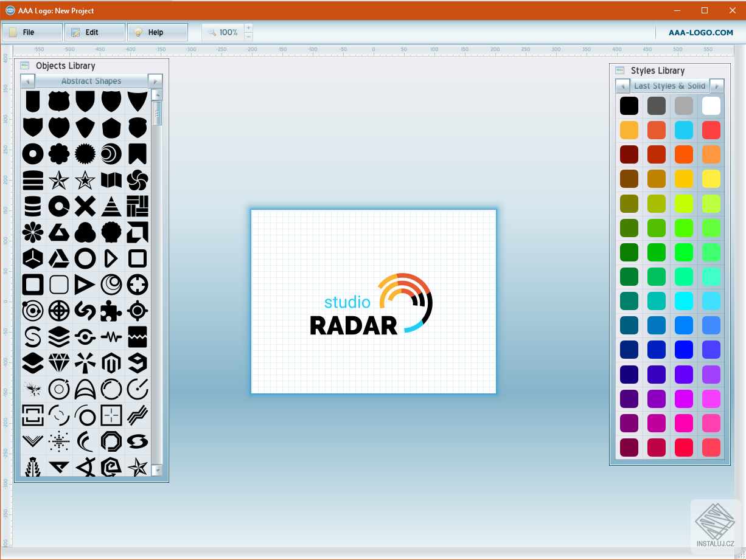Decrease zoom with the minus button
Viewport: 746px width, 560px height.
tap(248, 36)
